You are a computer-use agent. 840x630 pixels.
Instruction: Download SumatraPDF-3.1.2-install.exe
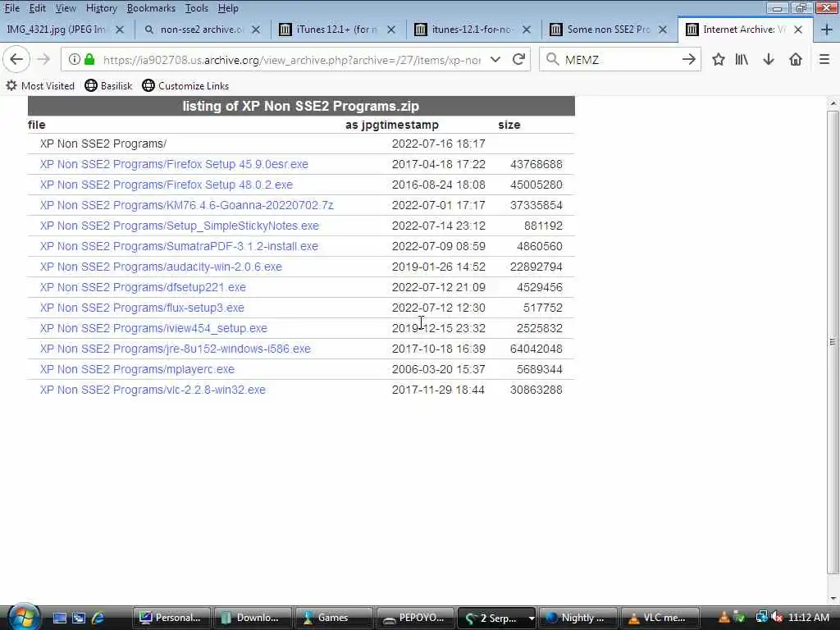click(x=179, y=246)
